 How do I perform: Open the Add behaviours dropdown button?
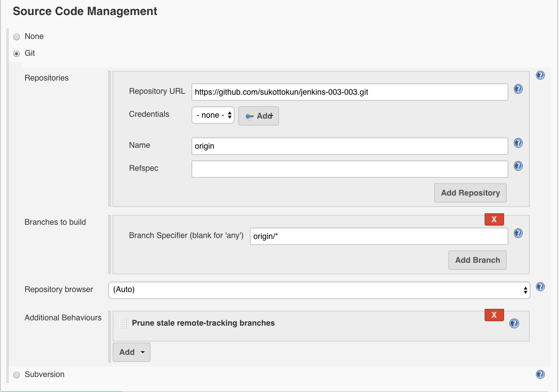132,352
